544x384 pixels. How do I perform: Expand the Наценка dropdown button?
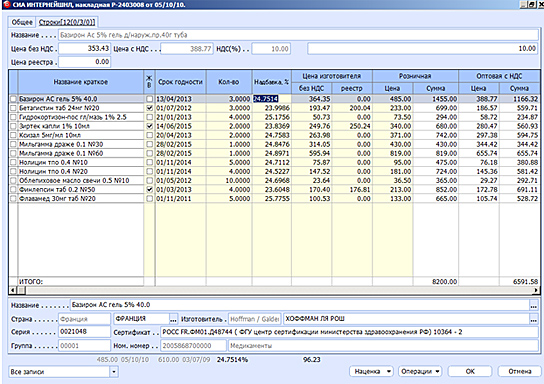point(371,372)
